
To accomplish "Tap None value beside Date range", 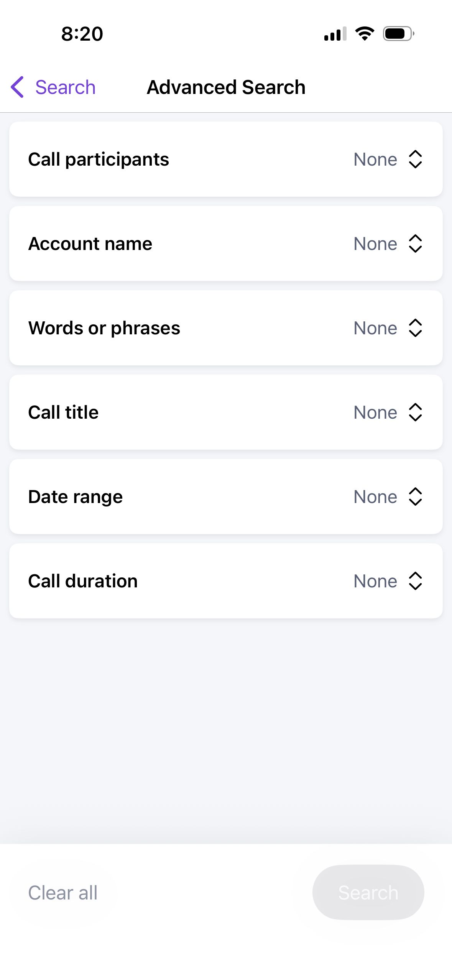I will pyautogui.click(x=375, y=497).
